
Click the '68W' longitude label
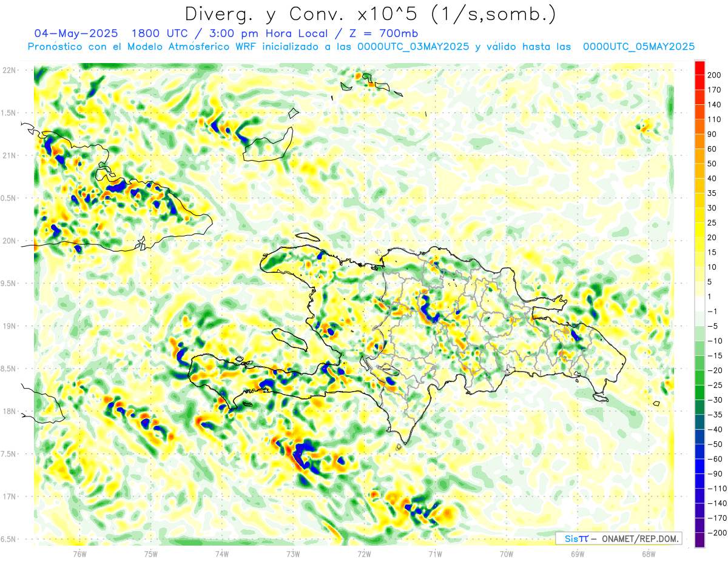coord(649,554)
